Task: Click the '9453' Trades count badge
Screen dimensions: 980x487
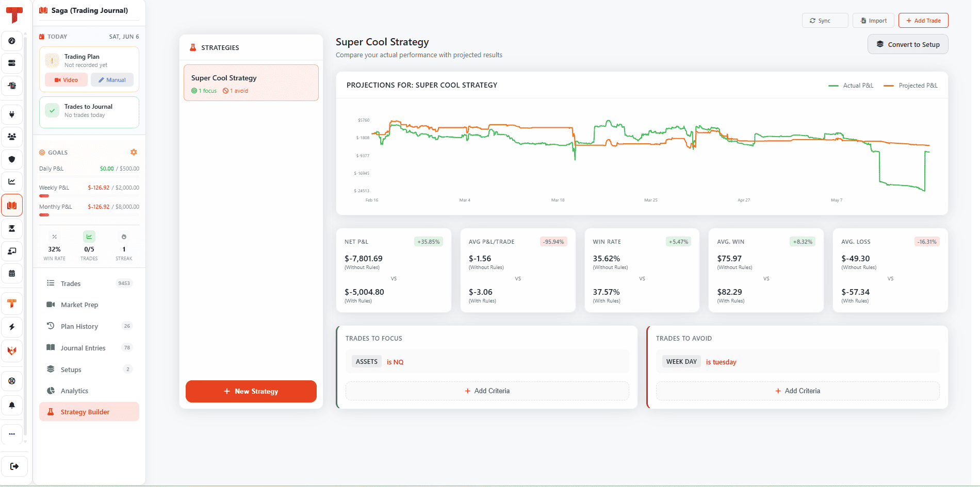Action: pyautogui.click(x=124, y=283)
